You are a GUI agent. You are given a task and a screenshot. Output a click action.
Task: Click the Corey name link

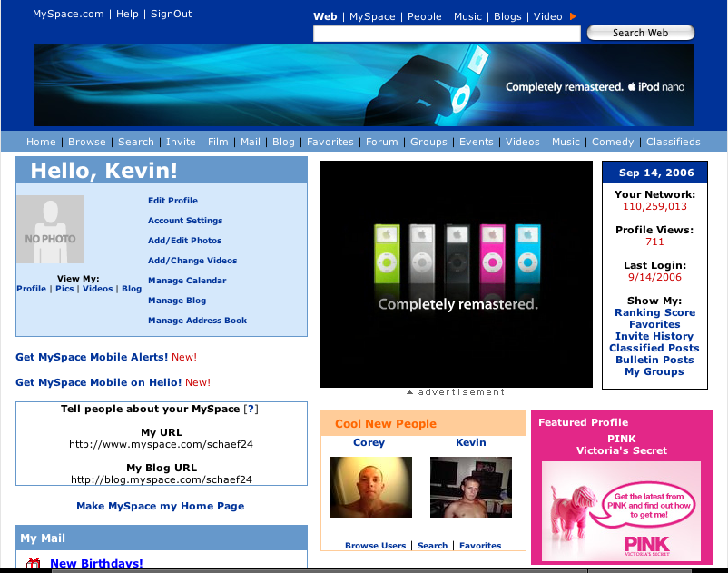(x=369, y=442)
